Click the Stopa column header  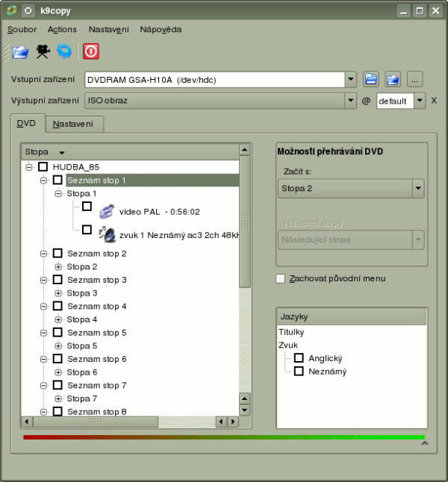coord(45,151)
